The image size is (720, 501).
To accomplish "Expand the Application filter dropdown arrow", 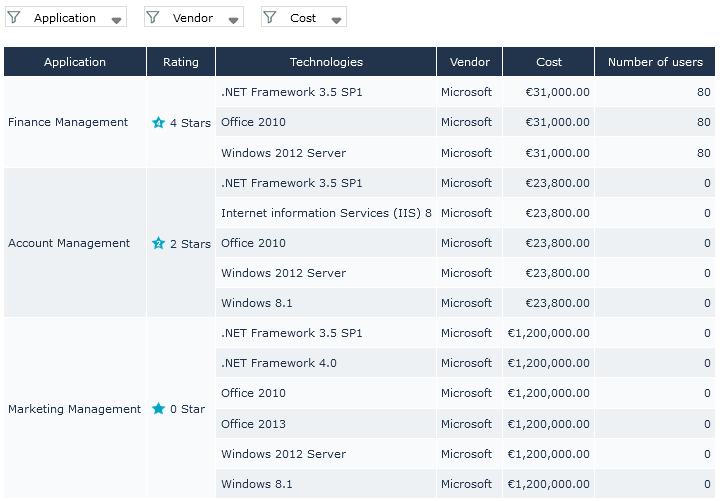I will pos(117,19).
